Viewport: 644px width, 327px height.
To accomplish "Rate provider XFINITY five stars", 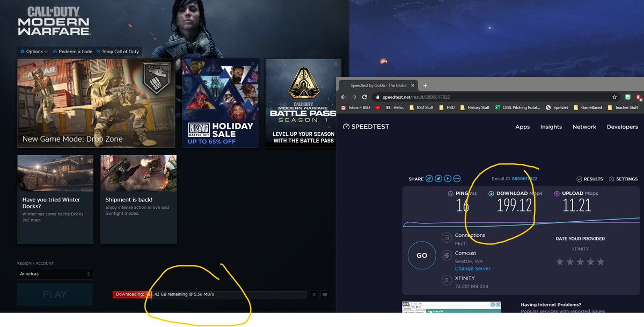I will coord(601,261).
